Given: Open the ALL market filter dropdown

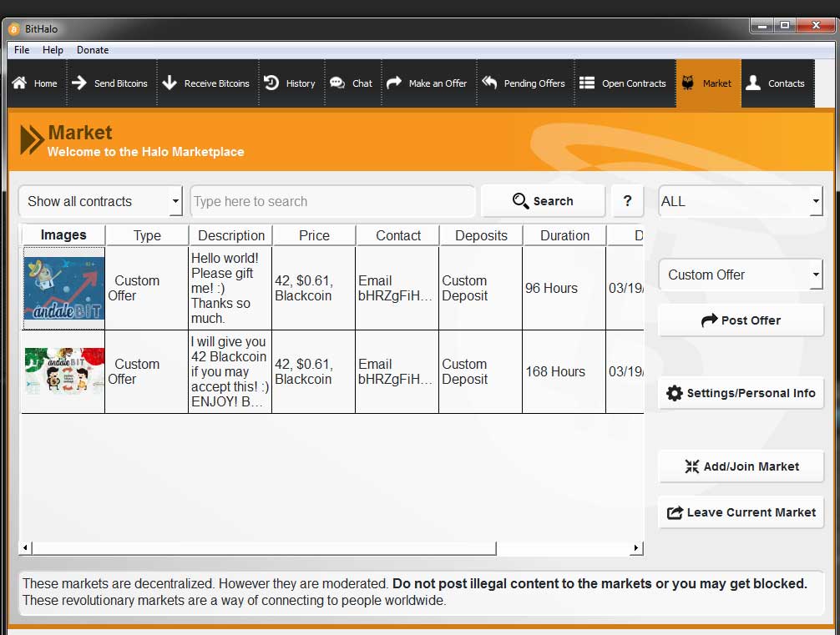Looking at the screenshot, I should click(x=740, y=201).
